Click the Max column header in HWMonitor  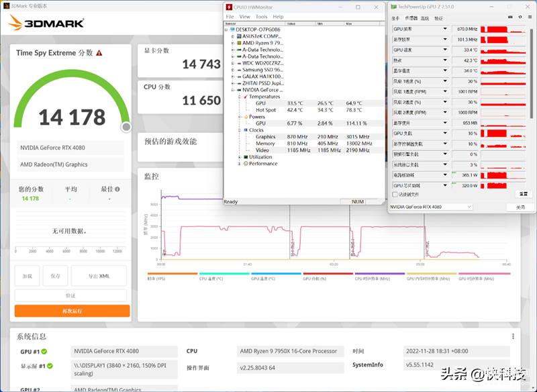pos(362,23)
